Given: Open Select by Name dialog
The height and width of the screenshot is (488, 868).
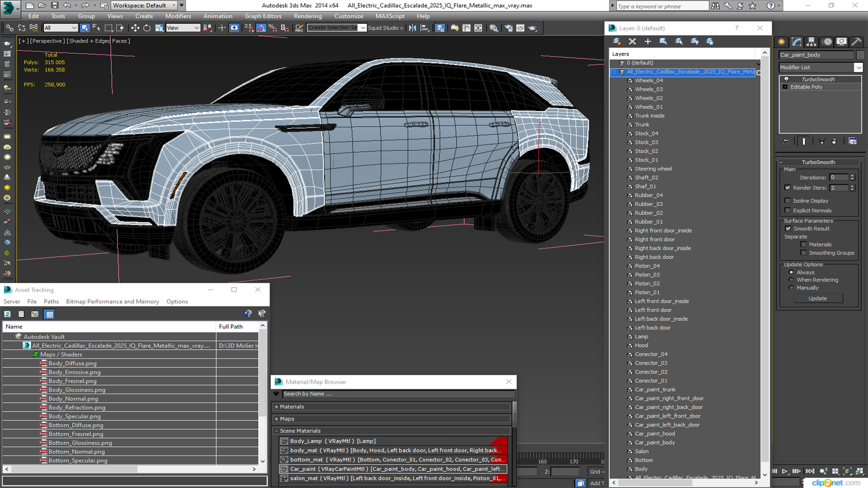Looking at the screenshot, I should [96, 28].
